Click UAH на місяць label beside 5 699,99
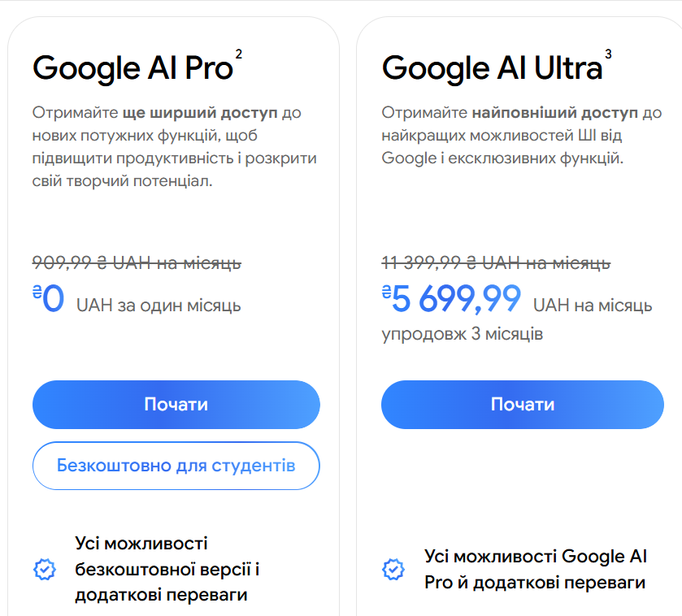682x616 pixels. click(x=593, y=306)
